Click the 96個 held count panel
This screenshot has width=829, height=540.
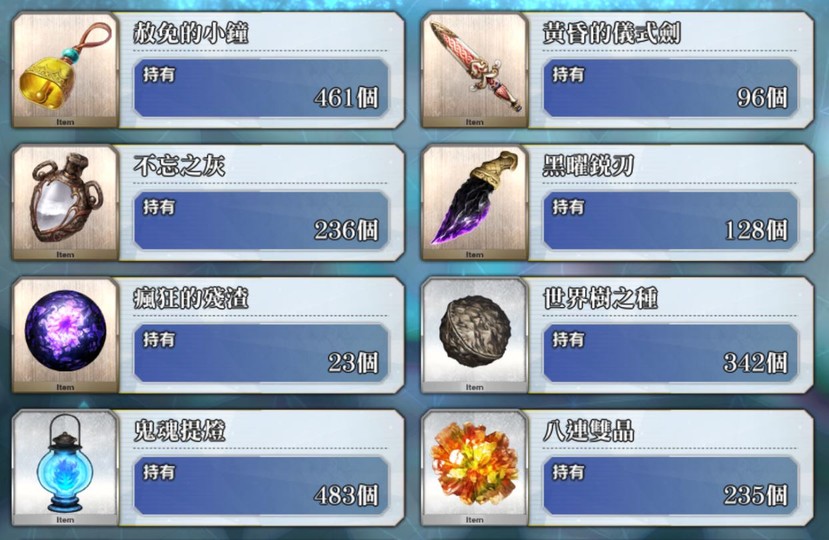coord(670,88)
